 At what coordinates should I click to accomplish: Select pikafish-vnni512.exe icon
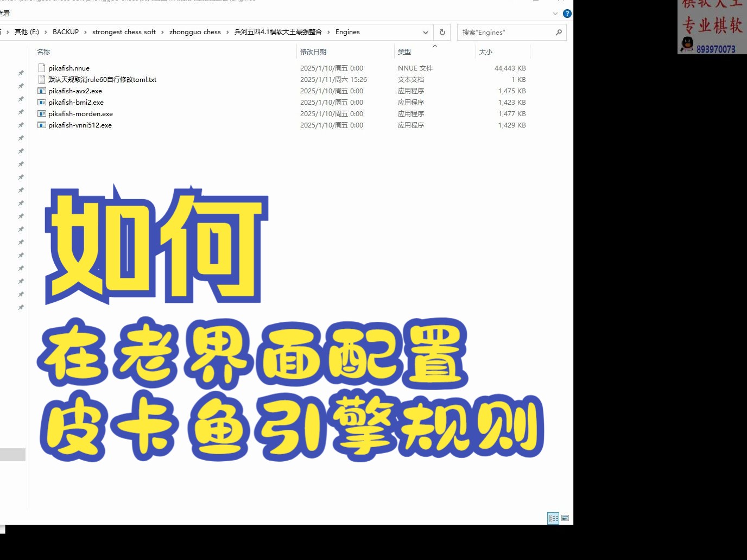42,125
